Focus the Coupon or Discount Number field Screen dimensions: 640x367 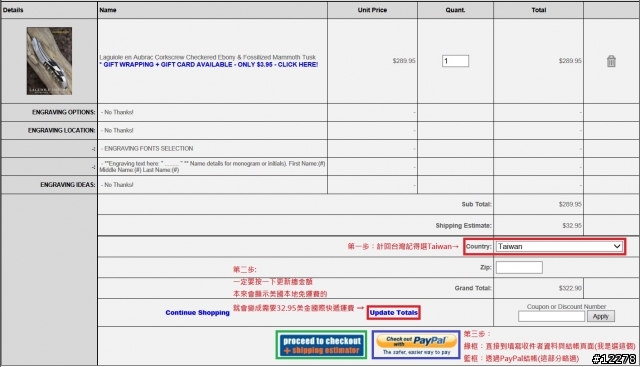click(551, 316)
